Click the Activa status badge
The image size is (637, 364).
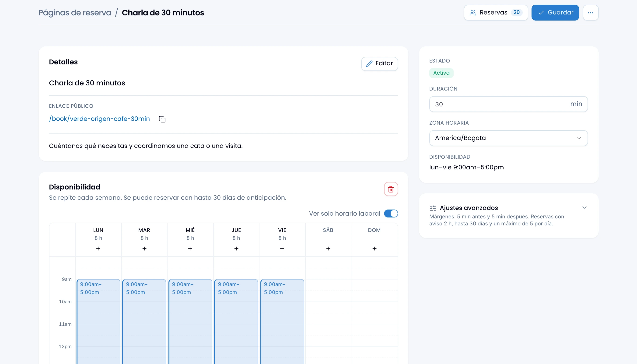coord(441,73)
